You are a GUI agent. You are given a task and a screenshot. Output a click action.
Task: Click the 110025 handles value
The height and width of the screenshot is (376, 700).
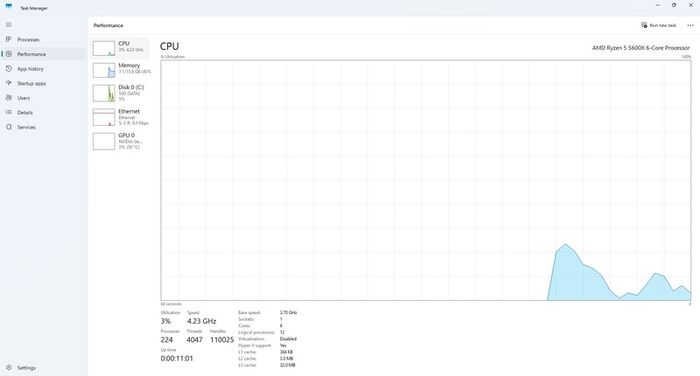point(222,340)
